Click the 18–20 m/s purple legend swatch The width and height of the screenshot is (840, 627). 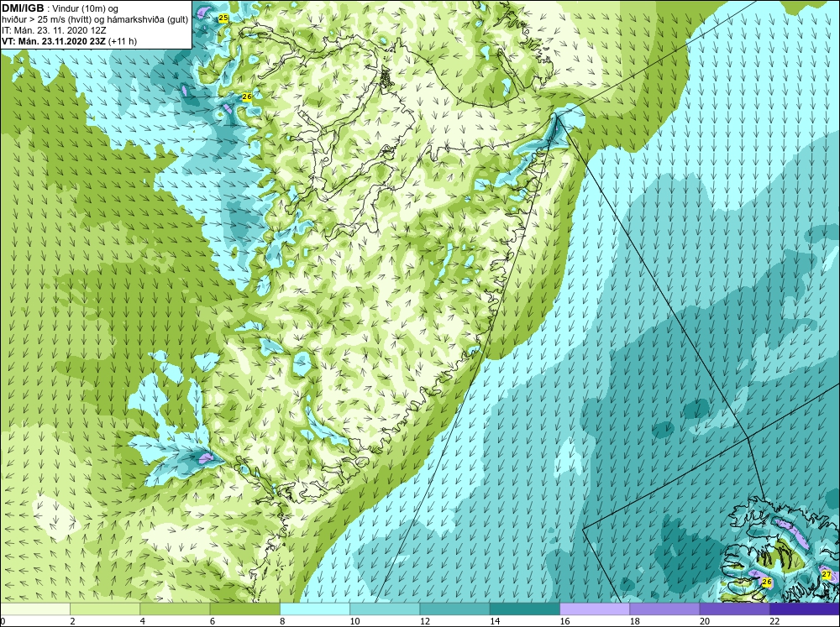click(664, 609)
